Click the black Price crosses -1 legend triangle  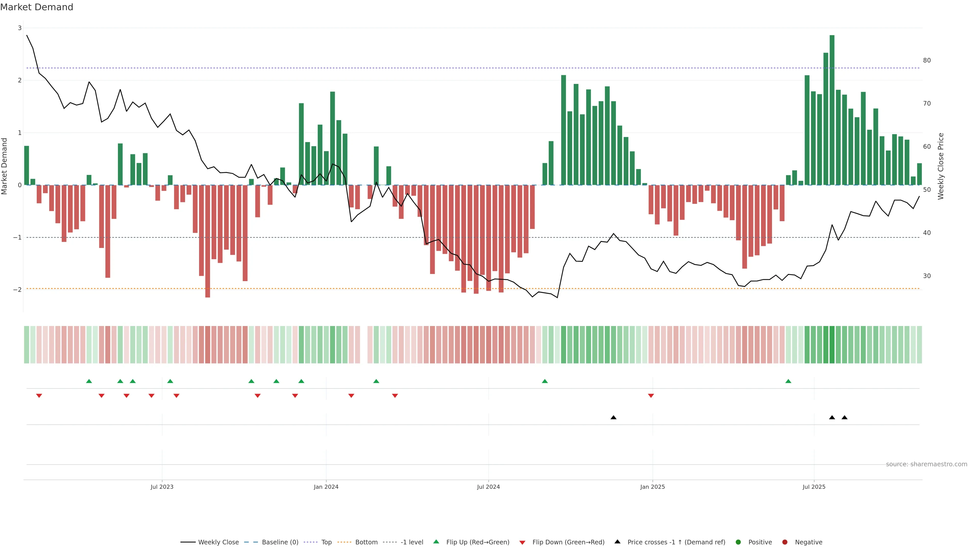point(617,542)
